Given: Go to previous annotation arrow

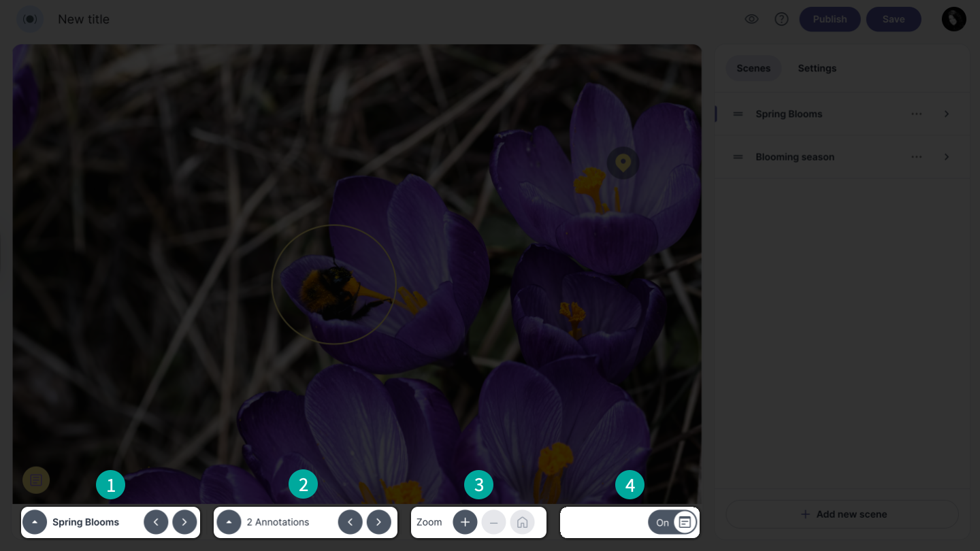Looking at the screenshot, I should [x=350, y=522].
